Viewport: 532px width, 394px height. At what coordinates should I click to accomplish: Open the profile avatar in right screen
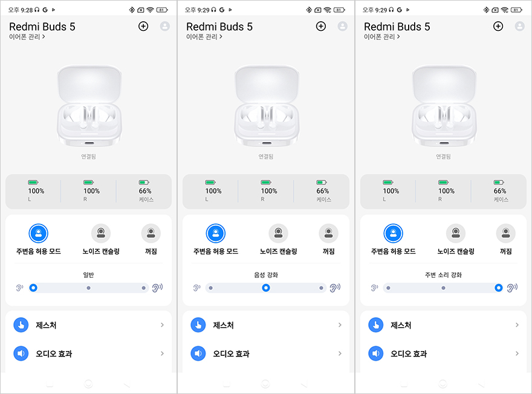point(519,26)
